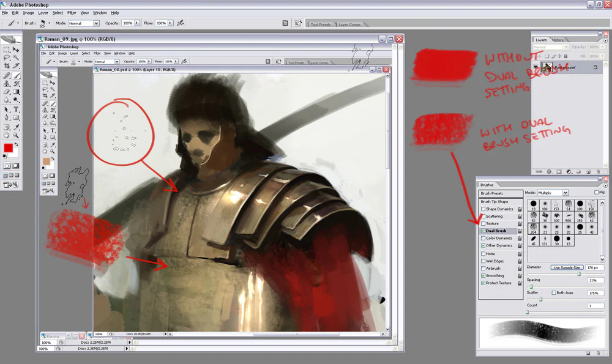Select the Move tool in outer toolbox
The image size is (612, 364).
pyautogui.click(x=16, y=50)
